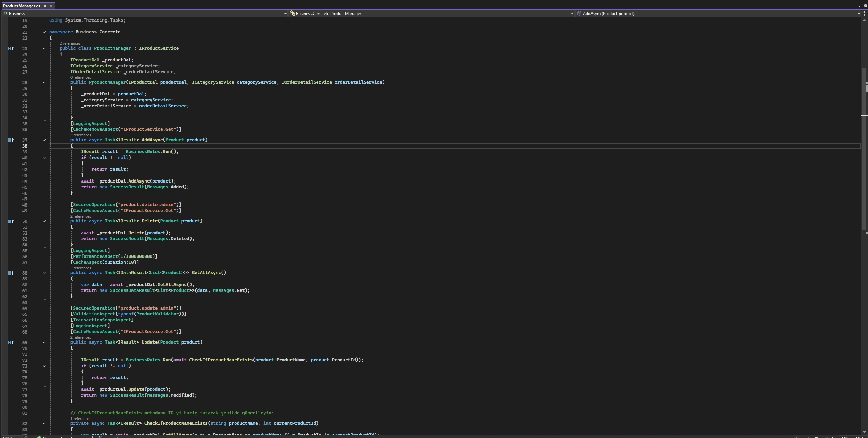Open '1 reference' link above CheckIfProductNameExists
868x438 pixels.
80,419
